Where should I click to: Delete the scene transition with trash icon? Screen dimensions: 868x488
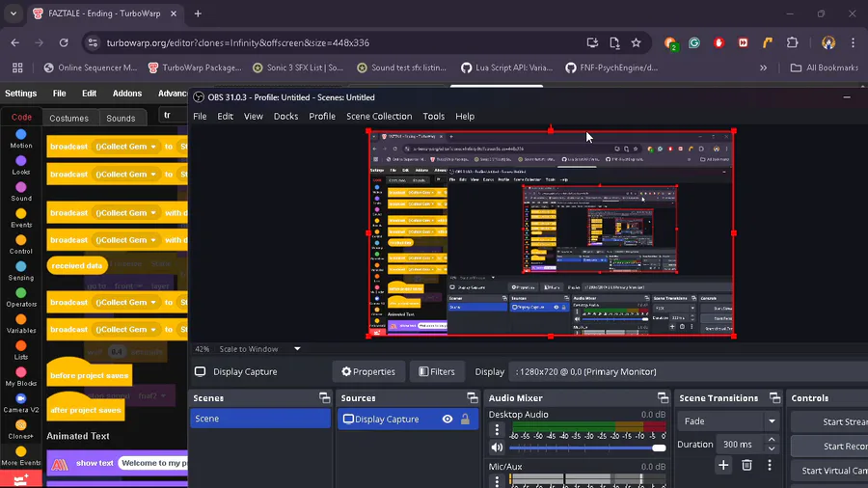pyautogui.click(x=746, y=465)
